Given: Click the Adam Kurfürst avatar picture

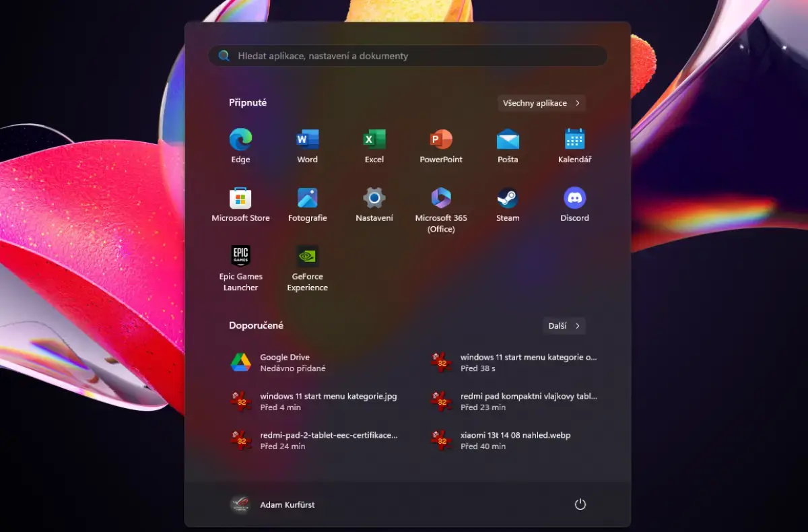Looking at the screenshot, I should click(x=240, y=504).
